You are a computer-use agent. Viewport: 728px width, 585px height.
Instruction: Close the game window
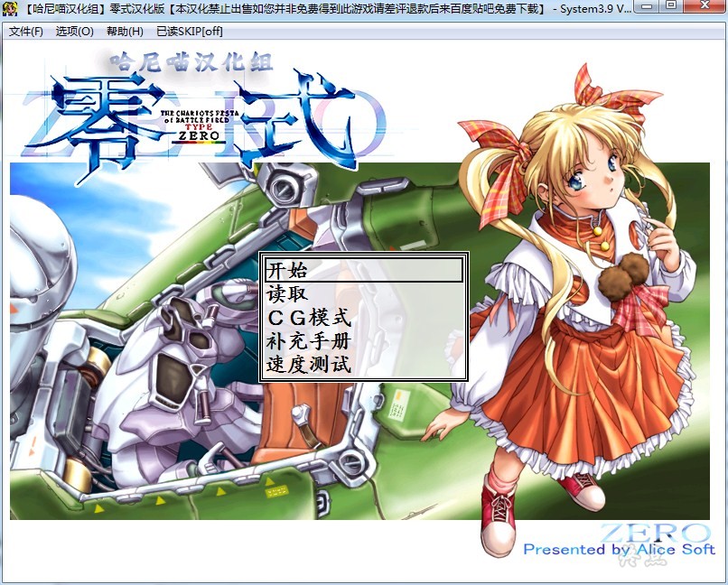(x=704, y=6)
